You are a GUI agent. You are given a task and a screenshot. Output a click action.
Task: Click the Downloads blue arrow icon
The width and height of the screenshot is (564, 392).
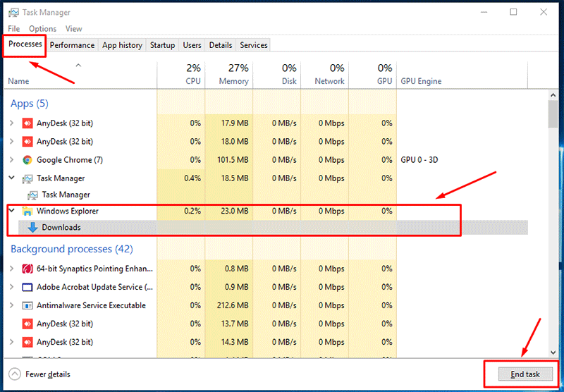coord(32,227)
